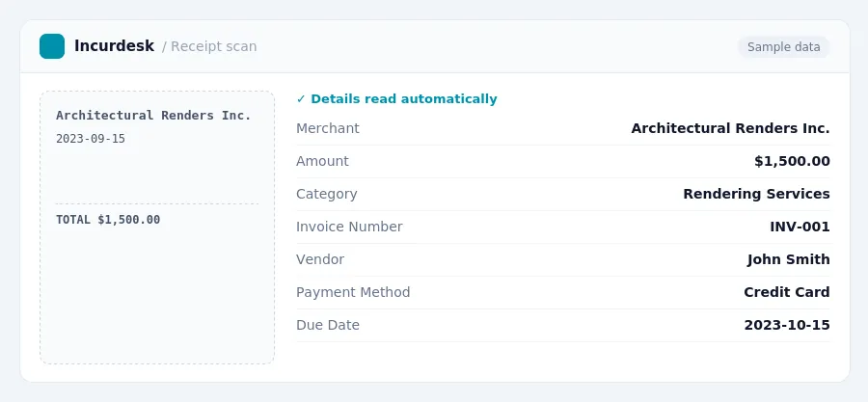The width and height of the screenshot is (868, 402).
Task: Select the Amount value $1,500.00
Action: pos(792,161)
